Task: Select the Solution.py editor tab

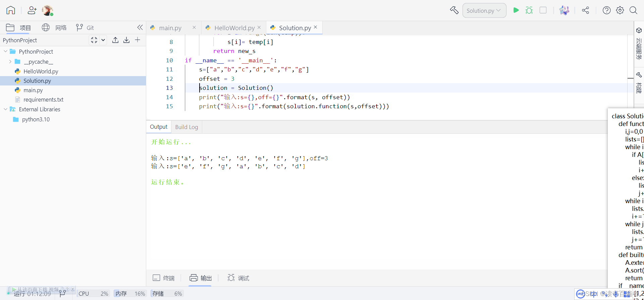Action: click(295, 28)
